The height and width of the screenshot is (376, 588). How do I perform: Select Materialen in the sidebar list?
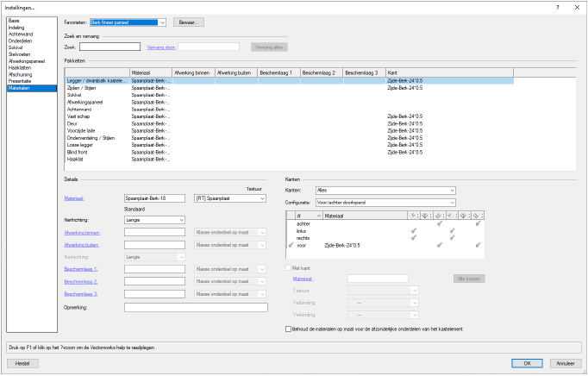pos(32,88)
